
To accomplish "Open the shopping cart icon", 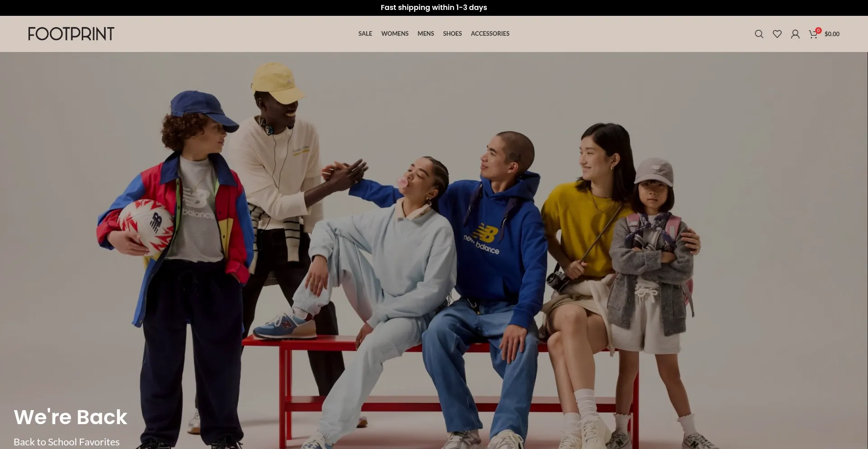I will (813, 34).
